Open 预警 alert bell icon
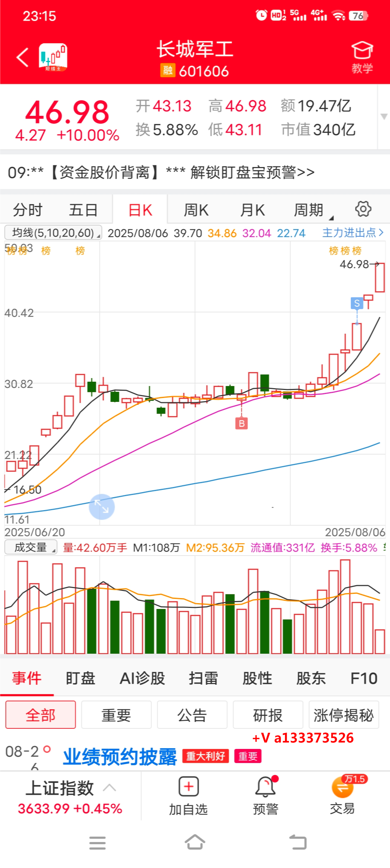Image resolution: width=390 pixels, height=868 pixels. point(266,796)
